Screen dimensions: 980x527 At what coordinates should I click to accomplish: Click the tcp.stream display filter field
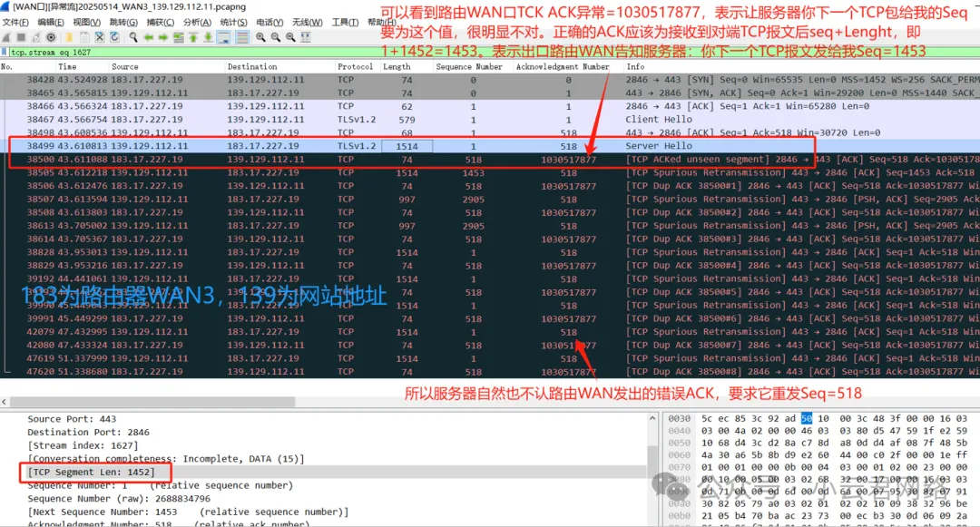click(x=363, y=53)
